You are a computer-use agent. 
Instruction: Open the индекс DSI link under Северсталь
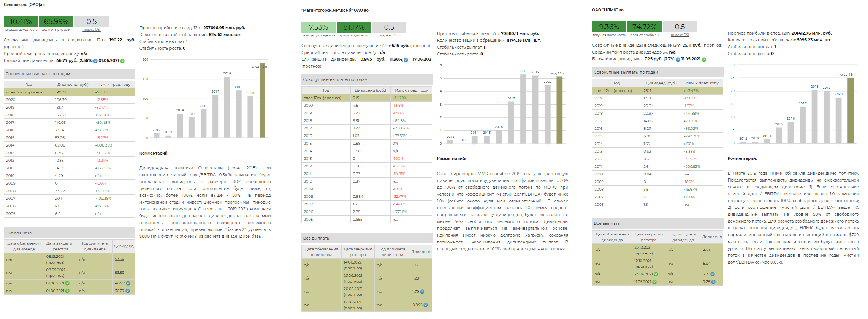point(92,30)
